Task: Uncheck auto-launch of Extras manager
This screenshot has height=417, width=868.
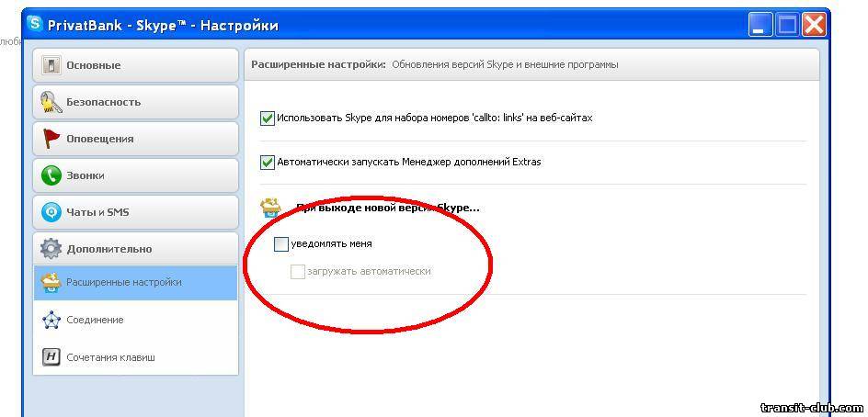Action: [268, 162]
